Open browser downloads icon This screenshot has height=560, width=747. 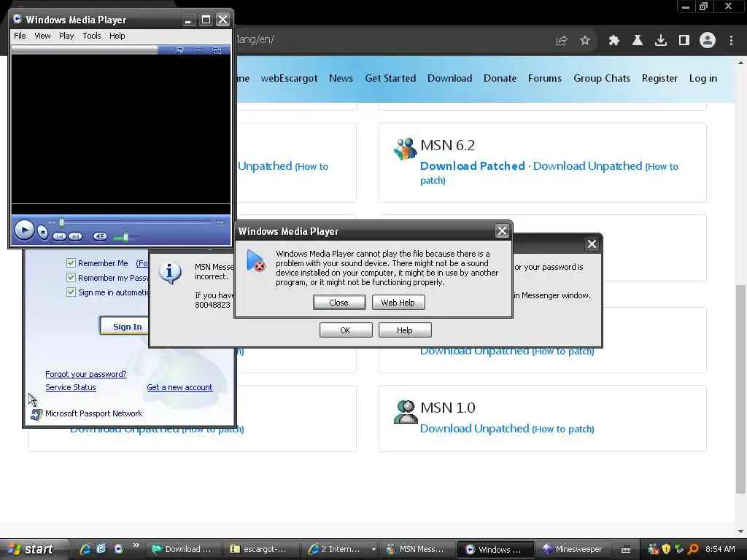661,40
